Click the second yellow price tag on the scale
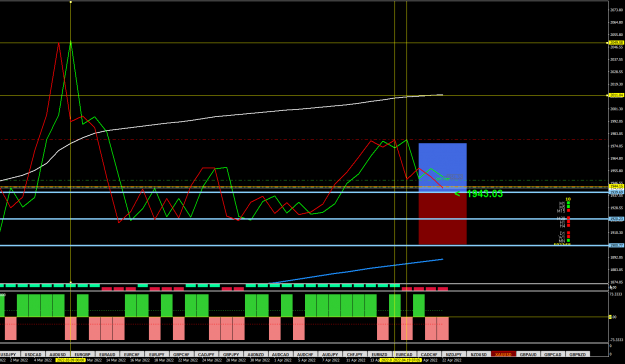 coord(616,95)
